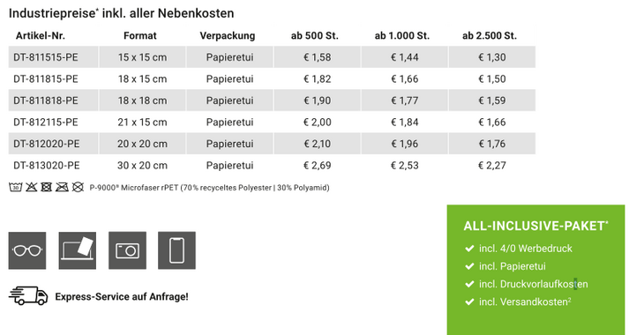This screenshot has height=335, width=644.
Task: Click the do-not-bleach triangle symbol
Action: pos(31,187)
